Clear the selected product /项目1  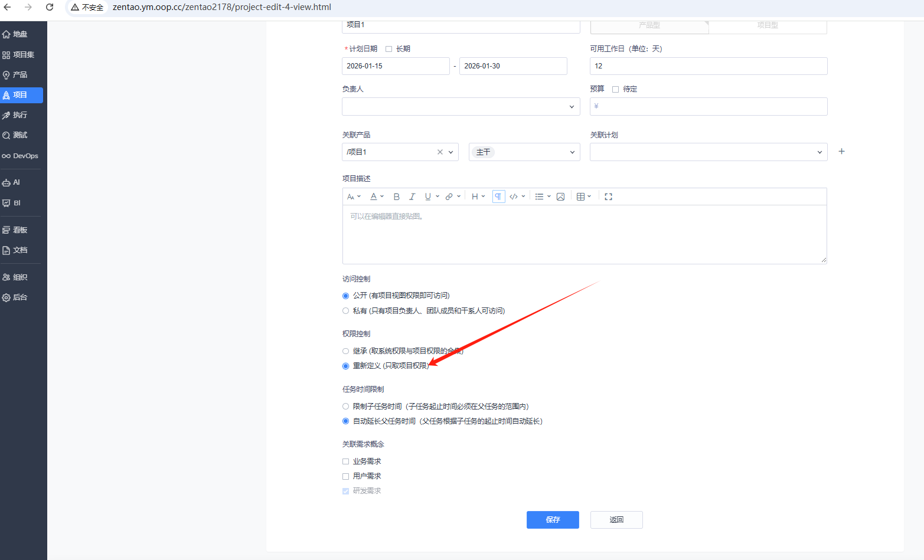[x=440, y=152]
